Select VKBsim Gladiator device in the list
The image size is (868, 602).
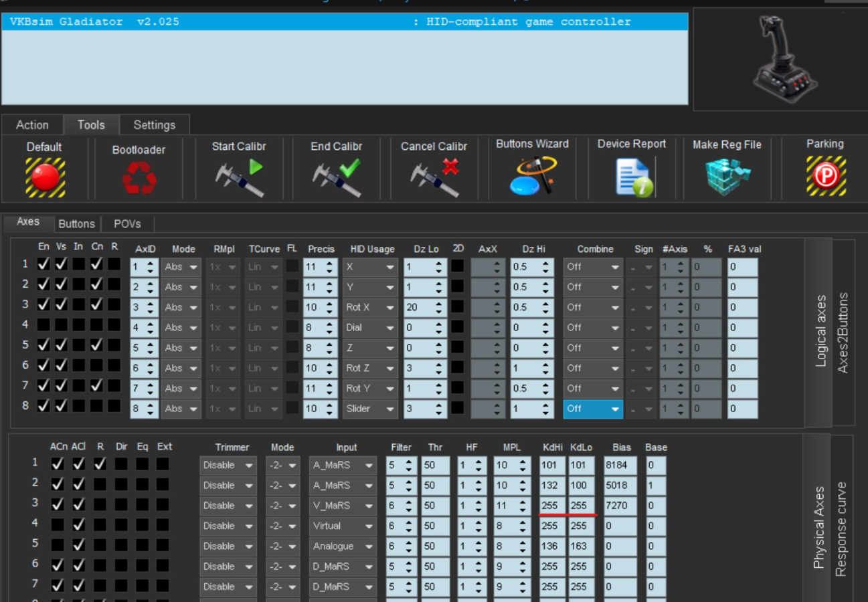point(345,21)
